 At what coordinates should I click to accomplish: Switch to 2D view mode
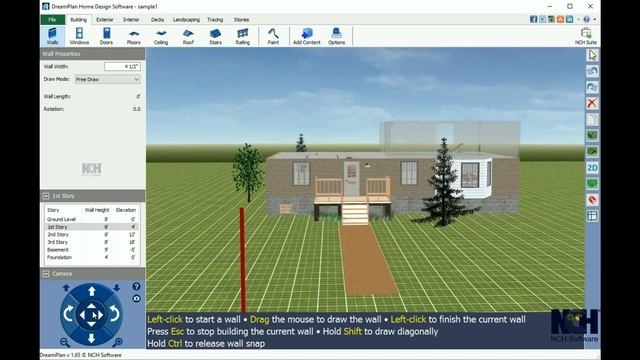[x=592, y=167]
